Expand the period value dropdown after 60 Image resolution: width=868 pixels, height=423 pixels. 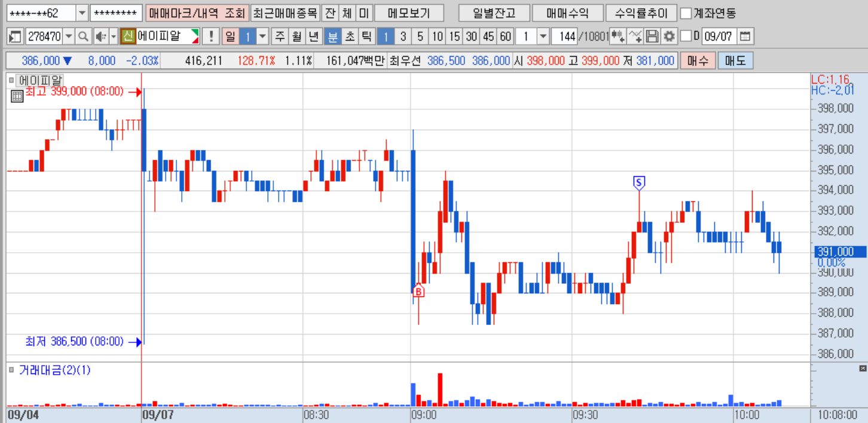tap(543, 36)
